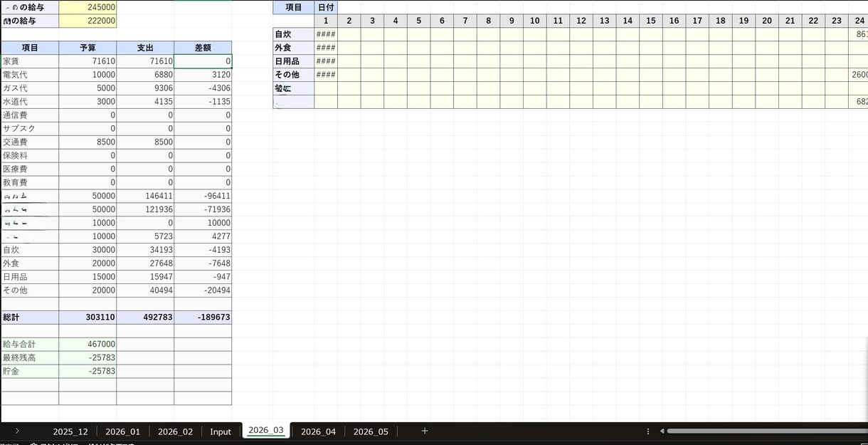The height and width of the screenshot is (445, 868).
Task: Select the active 2026_03 sheet tab
Action: click(x=266, y=430)
